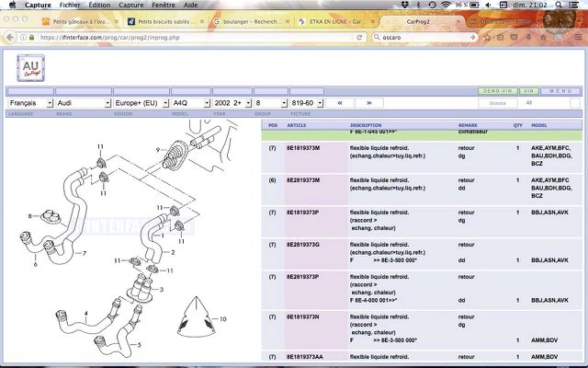
Task: Click part number 9 in diagram
Action: [158, 150]
